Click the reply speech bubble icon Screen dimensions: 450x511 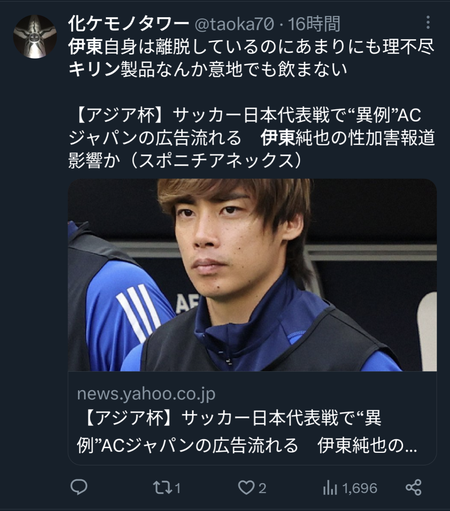pyautogui.click(x=79, y=487)
